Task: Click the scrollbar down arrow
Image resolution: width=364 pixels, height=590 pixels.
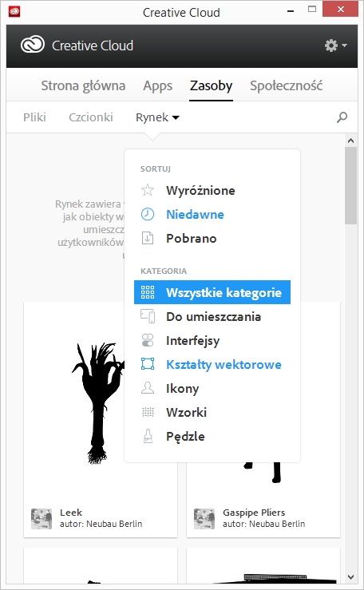Action: (x=351, y=577)
